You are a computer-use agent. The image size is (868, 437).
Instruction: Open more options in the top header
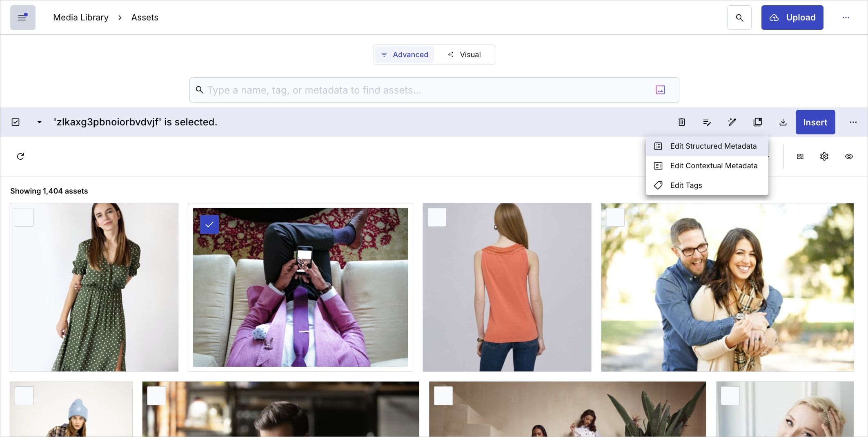tap(846, 18)
